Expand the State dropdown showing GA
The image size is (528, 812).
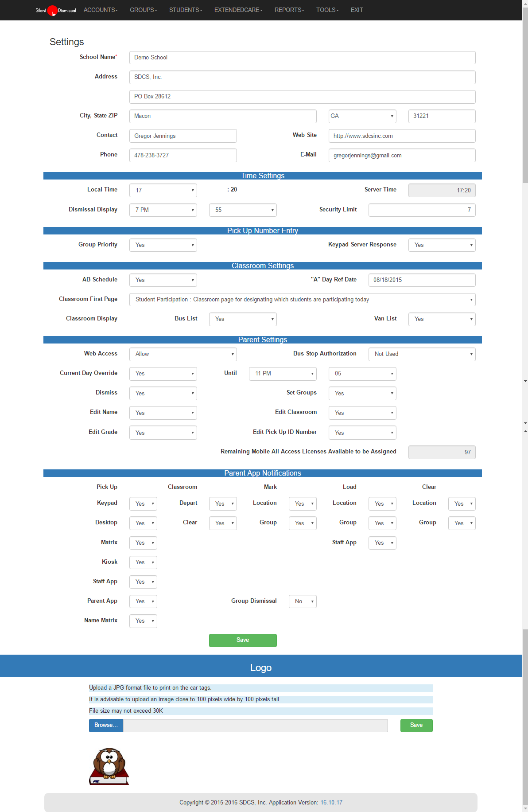point(362,116)
